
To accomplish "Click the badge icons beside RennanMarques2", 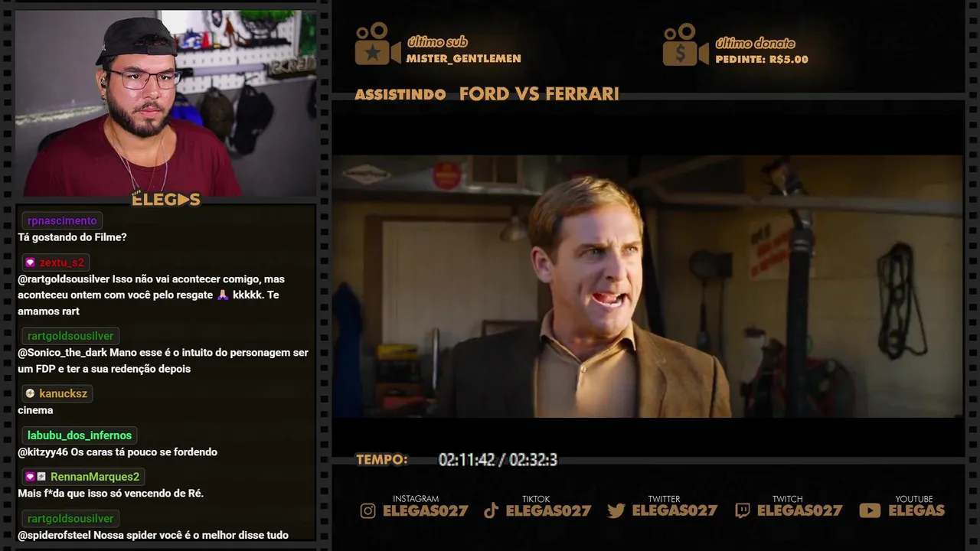I will tap(35, 477).
